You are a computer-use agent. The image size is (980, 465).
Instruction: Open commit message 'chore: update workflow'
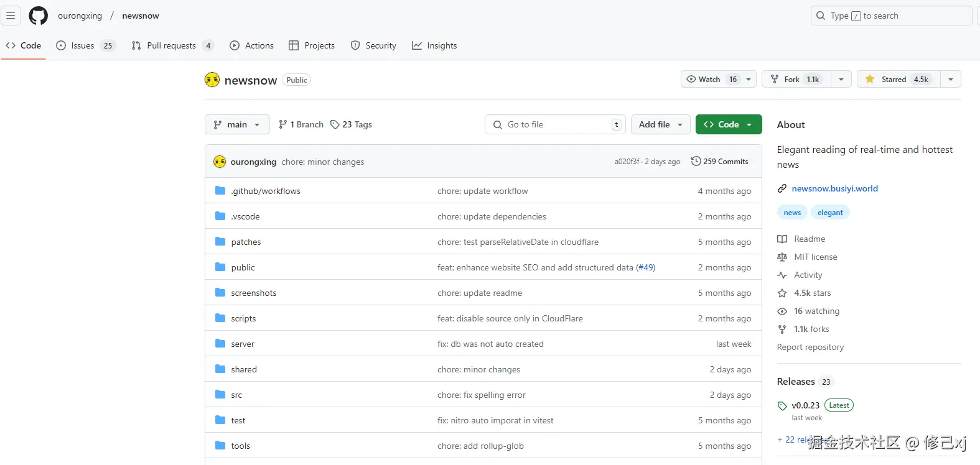tap(483, 191)
